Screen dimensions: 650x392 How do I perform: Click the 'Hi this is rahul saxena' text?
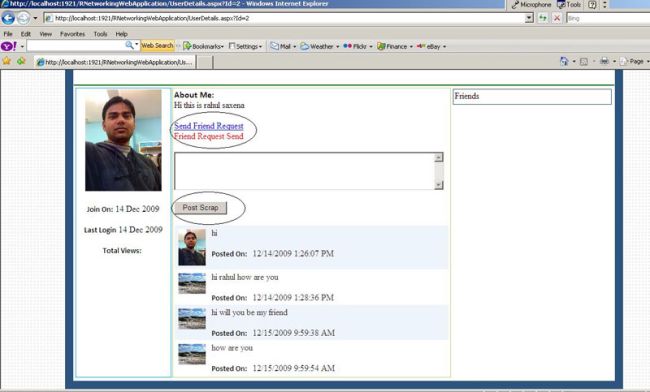coord(209,105)
